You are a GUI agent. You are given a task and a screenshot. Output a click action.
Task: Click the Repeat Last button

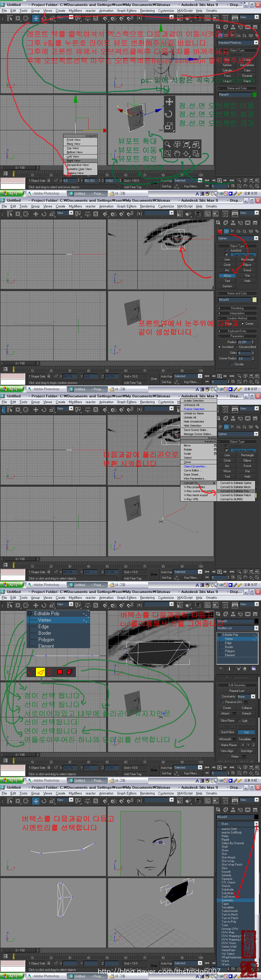tap(237, 691)
